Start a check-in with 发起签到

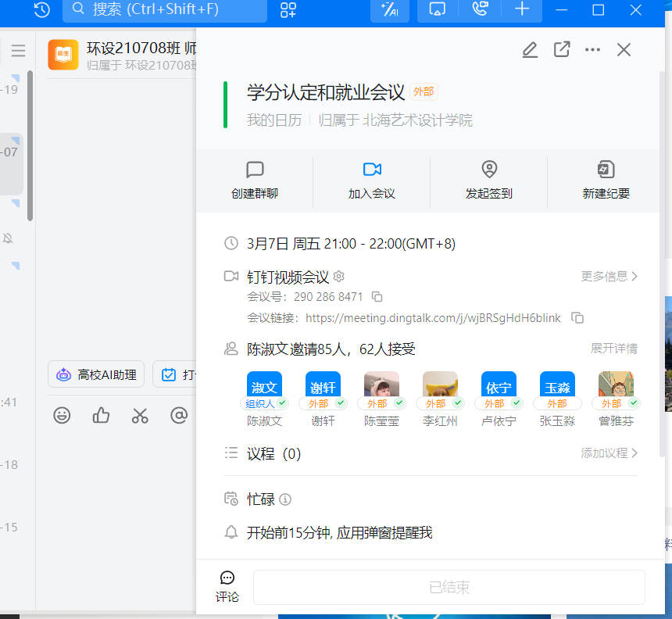489,180
